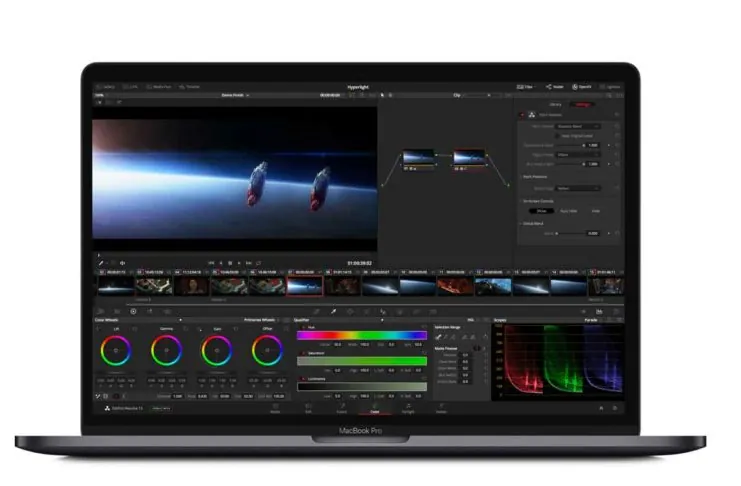741x486 pixels.
Task: Open timeline name dropdown above the viewer
Action: 235,95
